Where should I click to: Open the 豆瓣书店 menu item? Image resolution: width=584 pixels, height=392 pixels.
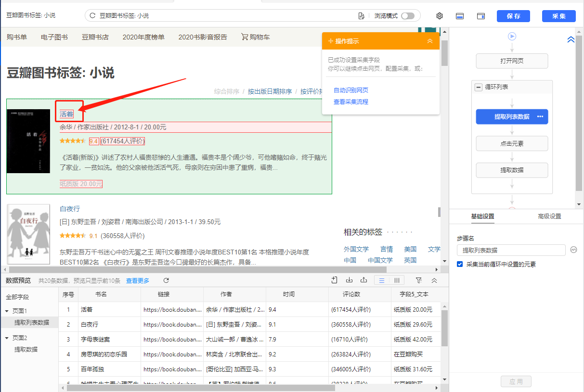click(95, 37)
